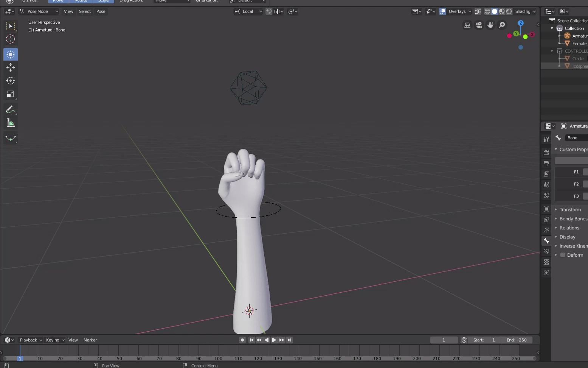The height and width of the screenshot is (368, 588).
Task: Click the red X axis on gizmo
Action: (x=532, y=34)
